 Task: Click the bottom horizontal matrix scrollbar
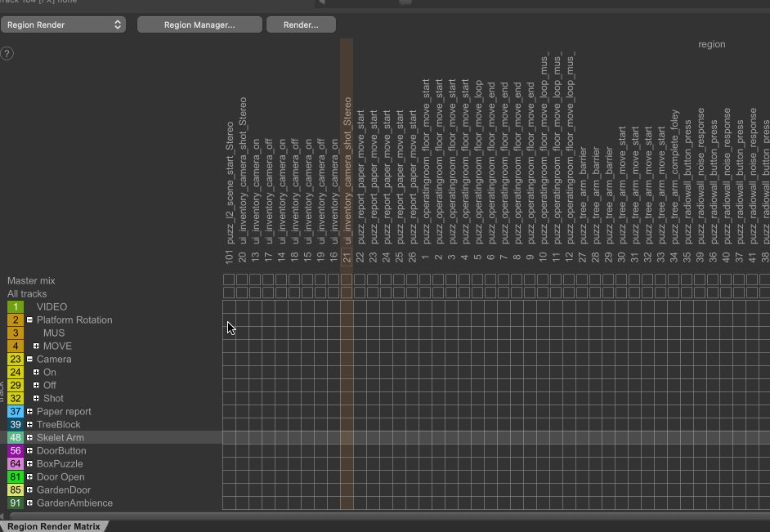[x=389, y=516]
